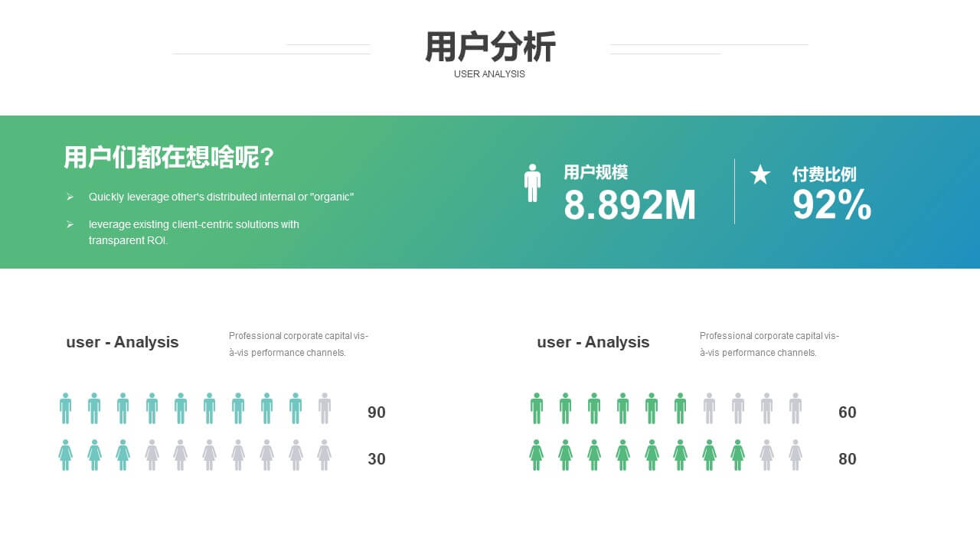Select the slide title 用户分析
Image resolution: width=980 pixels, height=551 pixels.
(490, 47)
